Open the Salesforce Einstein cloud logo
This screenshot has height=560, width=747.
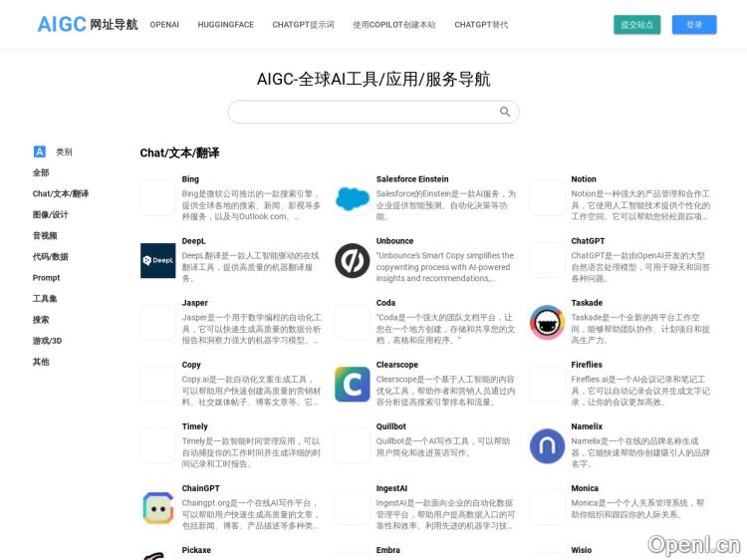point(352,198)
